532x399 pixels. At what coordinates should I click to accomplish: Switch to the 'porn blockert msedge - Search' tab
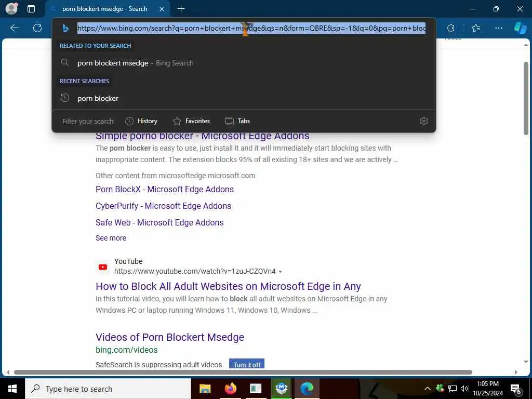click(x=104, y=9)
